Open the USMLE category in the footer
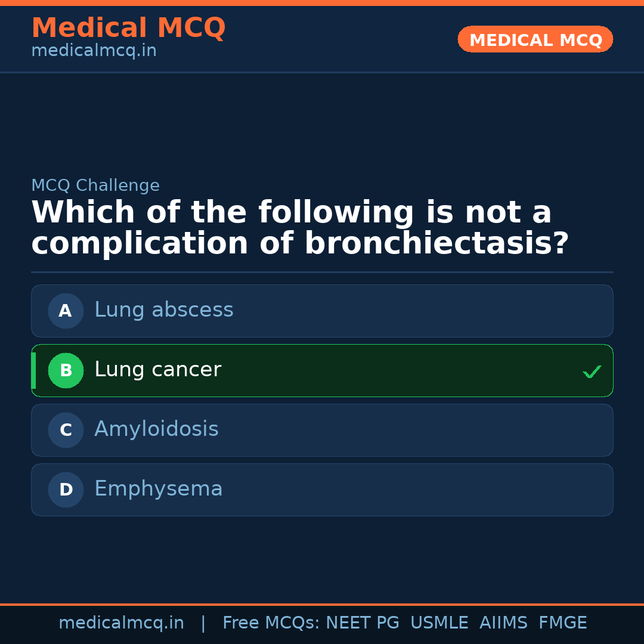The image size is (644, 644). pos(439,623)
